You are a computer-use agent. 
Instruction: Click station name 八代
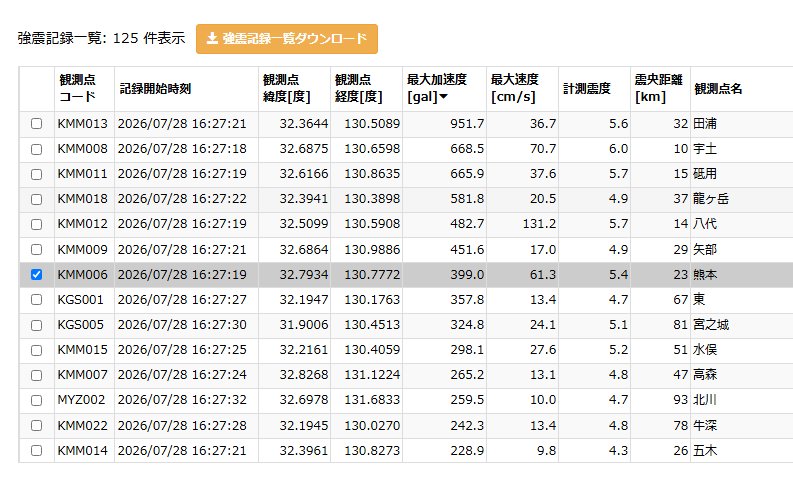tap(704, 224)
